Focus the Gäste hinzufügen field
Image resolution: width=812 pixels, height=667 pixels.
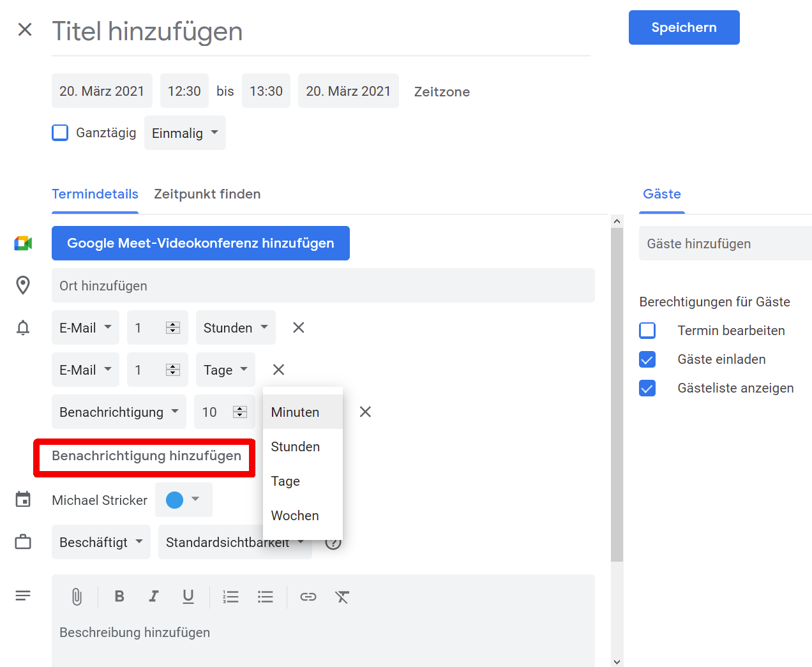pyautogui.click(x=725, y=243)
